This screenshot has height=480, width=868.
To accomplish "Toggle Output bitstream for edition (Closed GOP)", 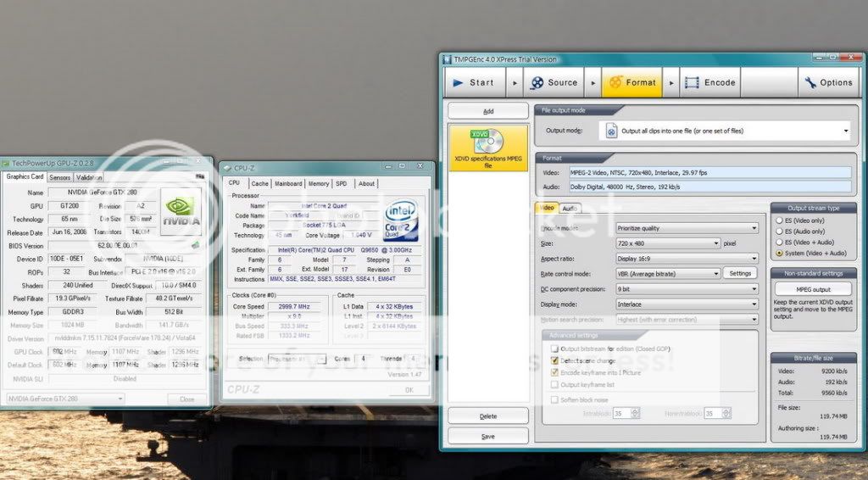I will pyautogui.click(x=554, y=349).
